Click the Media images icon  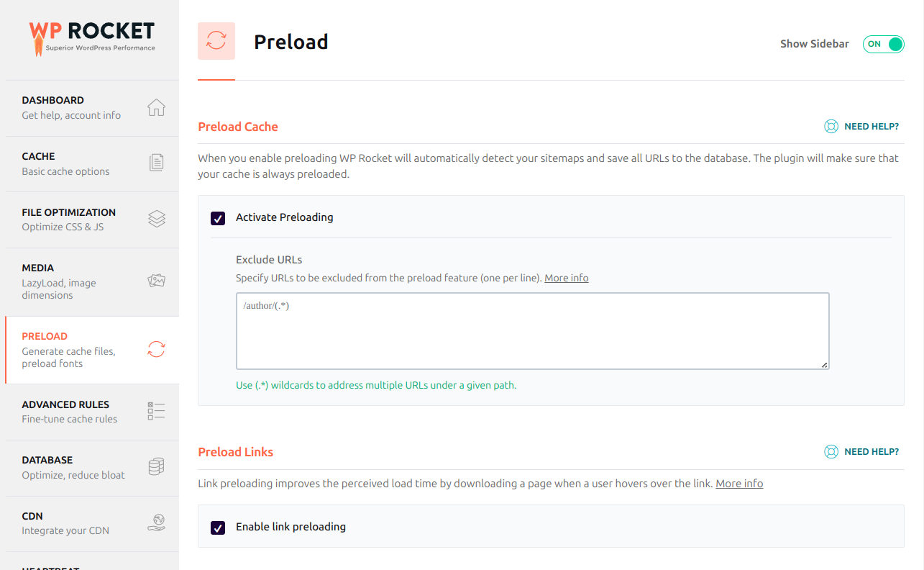pos(156,281)
